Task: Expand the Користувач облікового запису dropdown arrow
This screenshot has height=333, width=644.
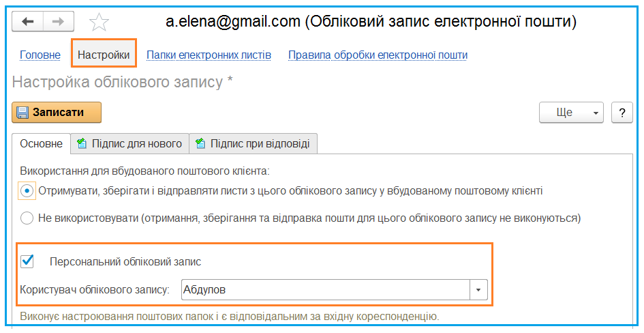Action: click(478, 290)
